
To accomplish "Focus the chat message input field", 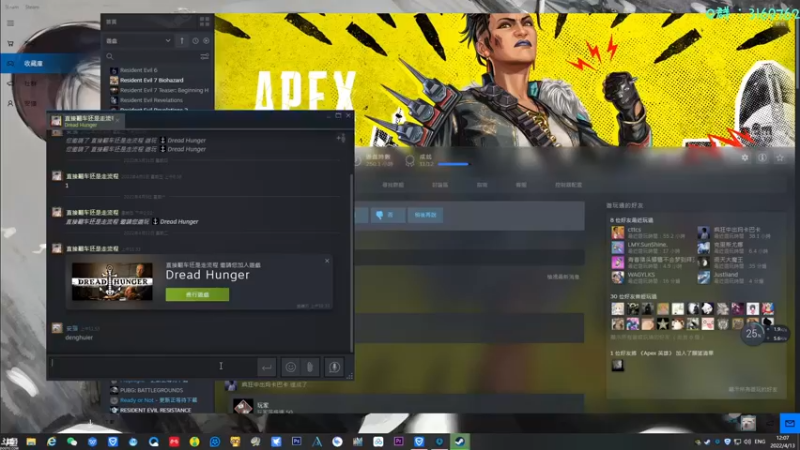I will click(x=152, y=366).
